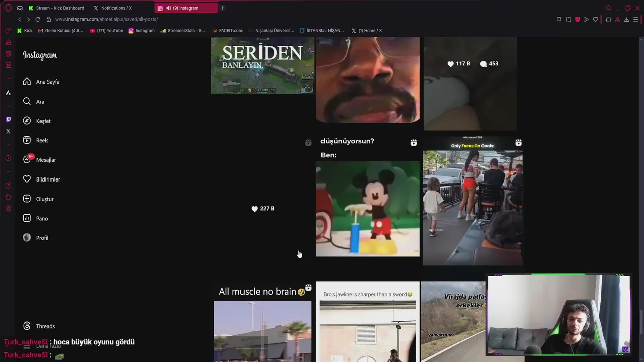Go forward to the next page

(x=28, y=19)
